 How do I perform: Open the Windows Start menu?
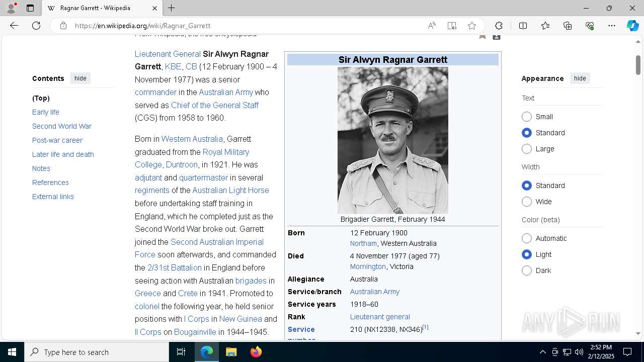pos(12,352)
